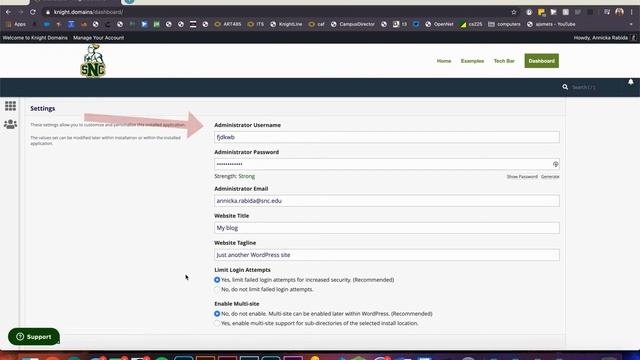
Task: Open the computers bookmark folder
Action: pyautogui.click(x=504, y=24)
